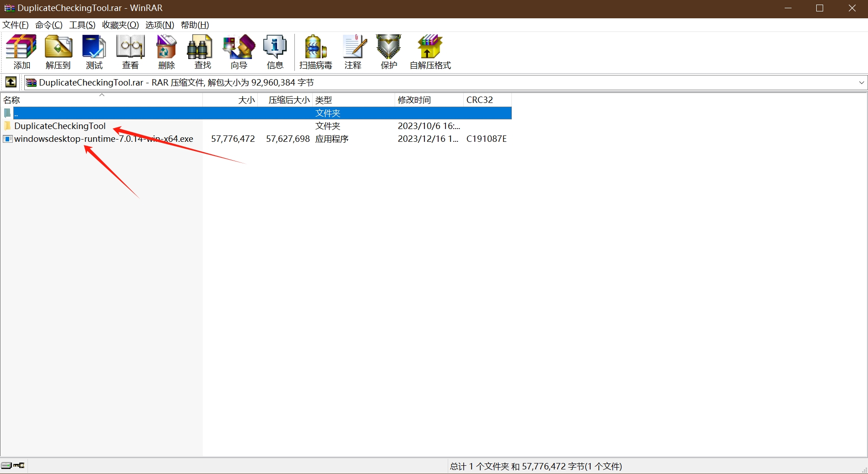Close the WinRAR window
The height and width of the screenshot is (474, 868).
852,8
